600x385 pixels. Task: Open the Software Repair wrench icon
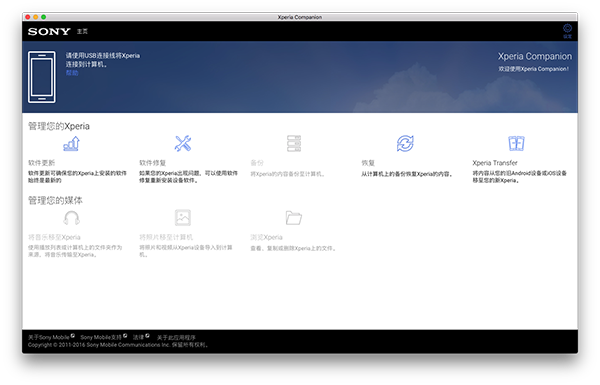[x=183, y=144]
